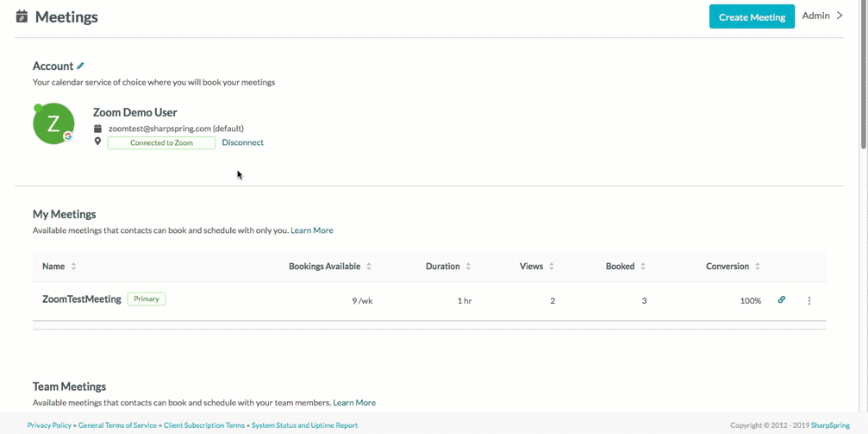Open the Privacy Policy footer link

49,425
